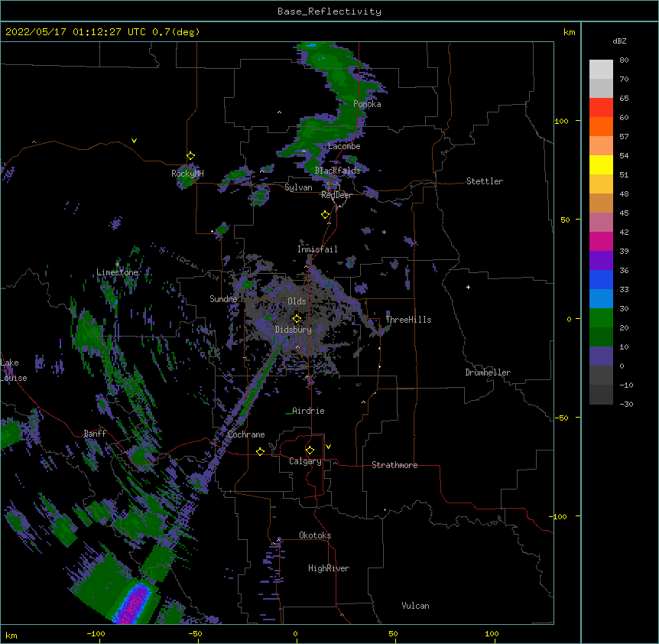Screen dimensions: 659x644
Task: Select the magenta 39–42 dBZ legend swatch
Action: click(x=601, y=241)
